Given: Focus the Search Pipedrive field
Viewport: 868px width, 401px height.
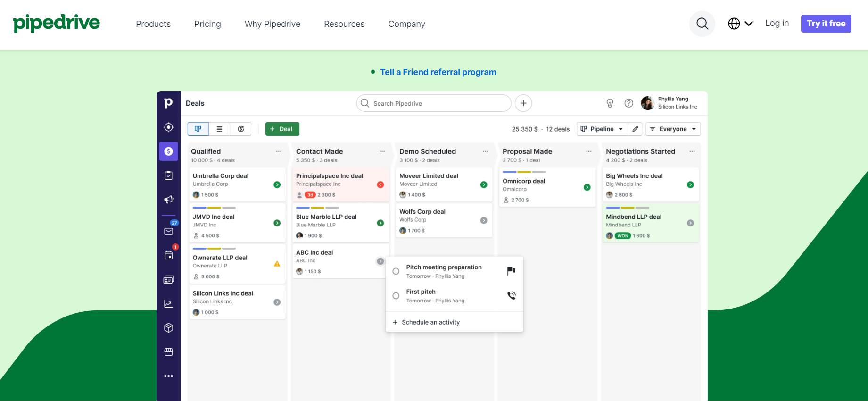Looking at the screenshot, I should click(434, 103).
